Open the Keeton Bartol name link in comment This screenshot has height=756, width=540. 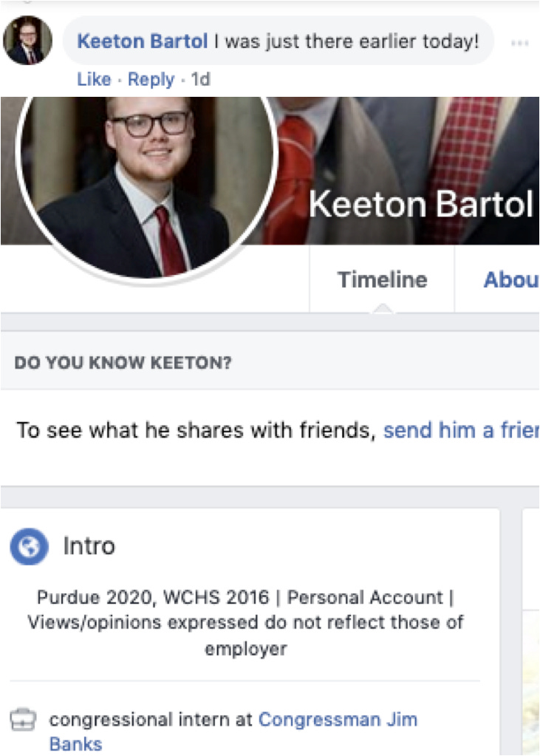[143, 41]
